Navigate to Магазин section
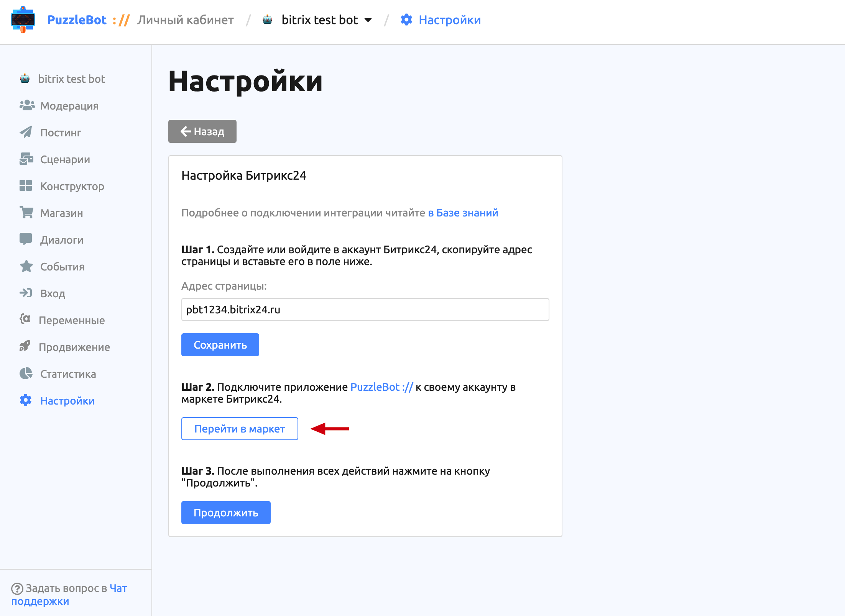The height and width of the screenshot is (616, 845). coord(62,213)
